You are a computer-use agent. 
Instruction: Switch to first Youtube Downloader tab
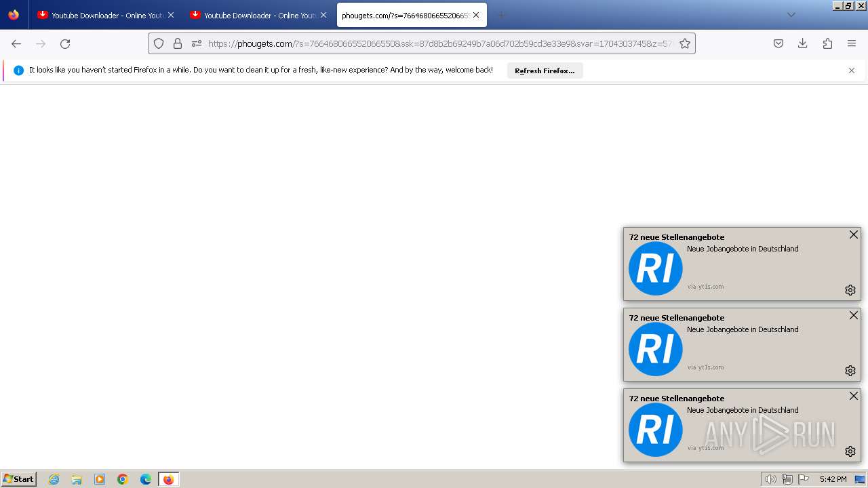(105, 15)
